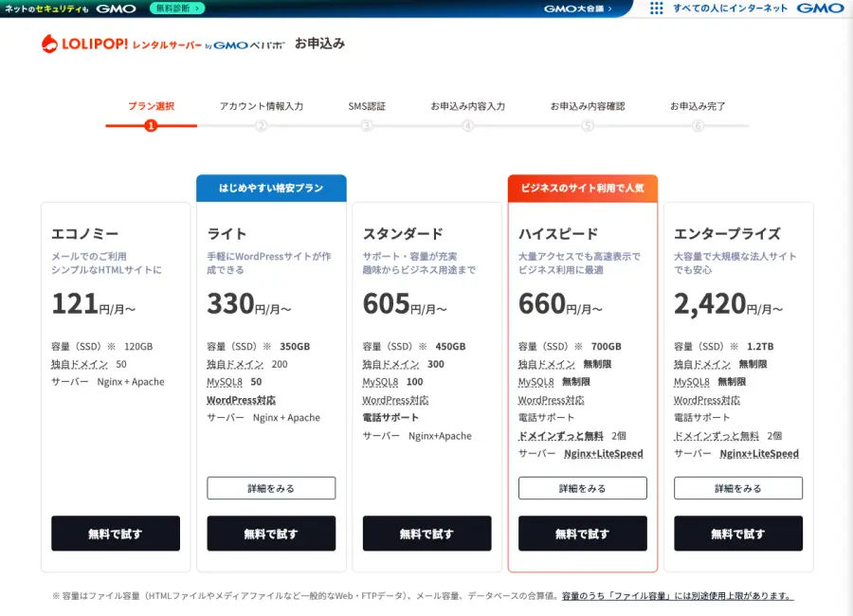The image size is (853, 616).
Task: Choose 無料で試す for ハイスピード plan
Action: 582,534
